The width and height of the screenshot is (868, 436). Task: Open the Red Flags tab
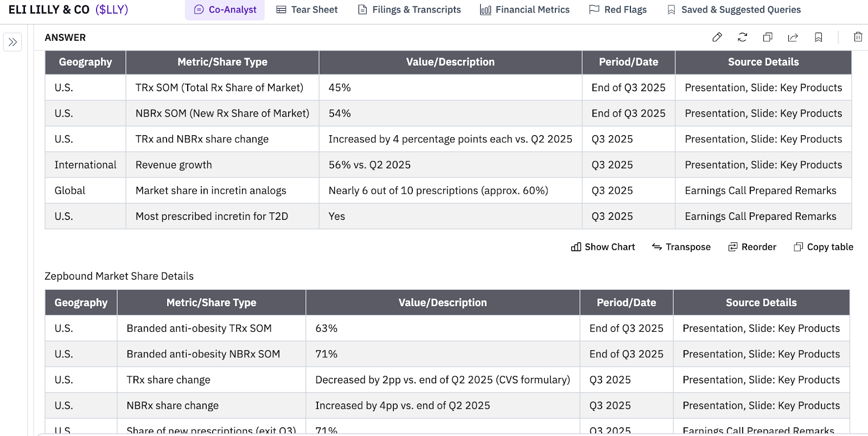(x=618, y=10)
